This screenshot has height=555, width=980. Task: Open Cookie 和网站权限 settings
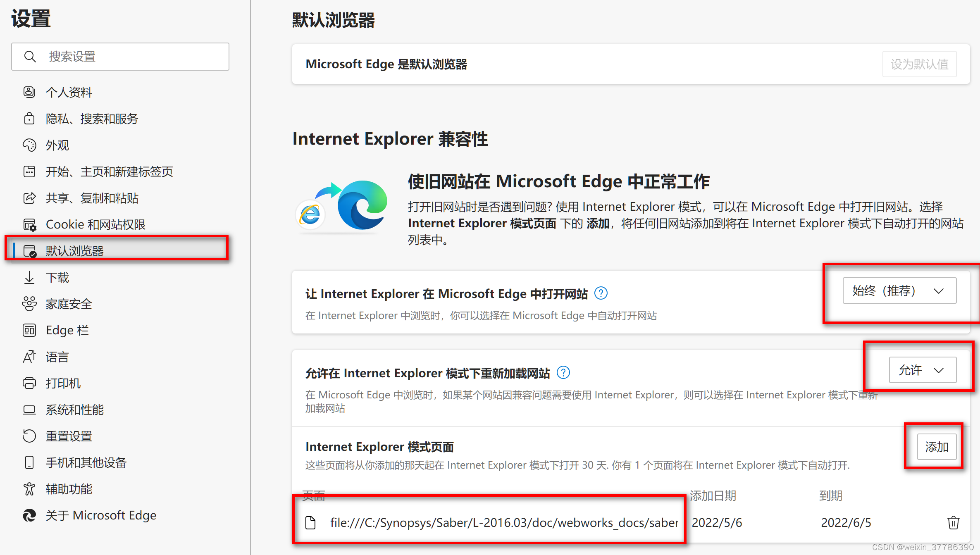95,224
